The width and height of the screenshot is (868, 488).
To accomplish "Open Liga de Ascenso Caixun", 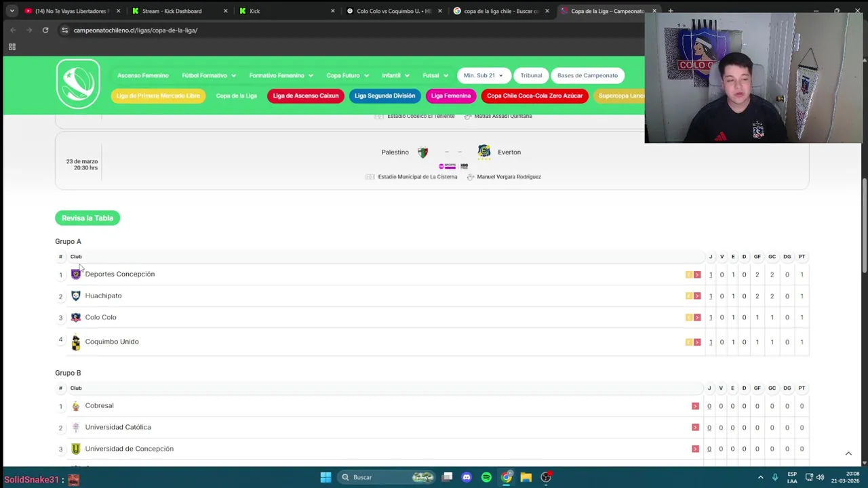I will pos(305,96).
